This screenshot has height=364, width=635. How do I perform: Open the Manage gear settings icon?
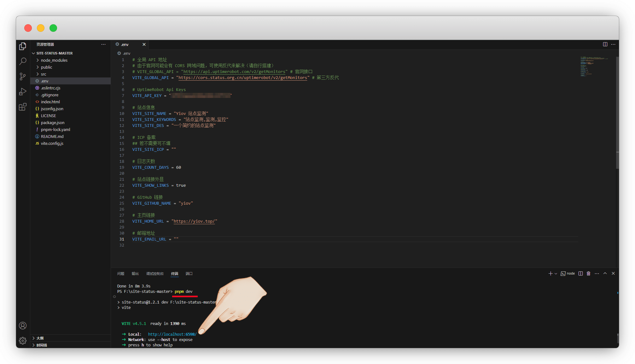(x=23, y=341)
